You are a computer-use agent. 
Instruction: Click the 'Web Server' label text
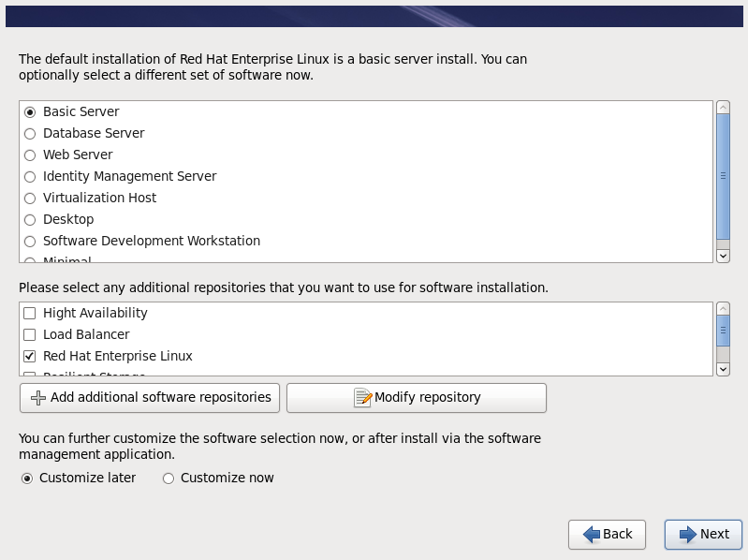[78, 155]
